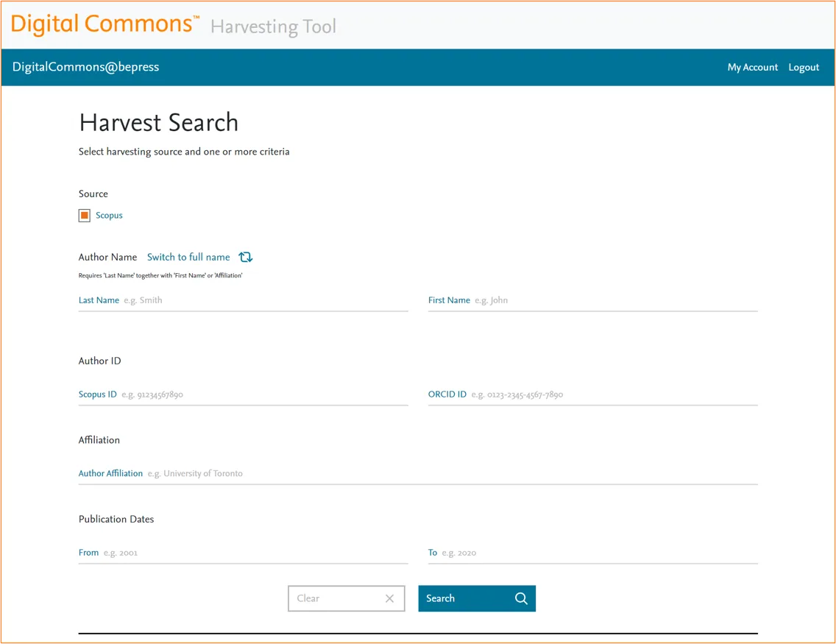The image size is (836, 644).
Task: Click the X icon in Clear button
Action: tap(390, 598)
